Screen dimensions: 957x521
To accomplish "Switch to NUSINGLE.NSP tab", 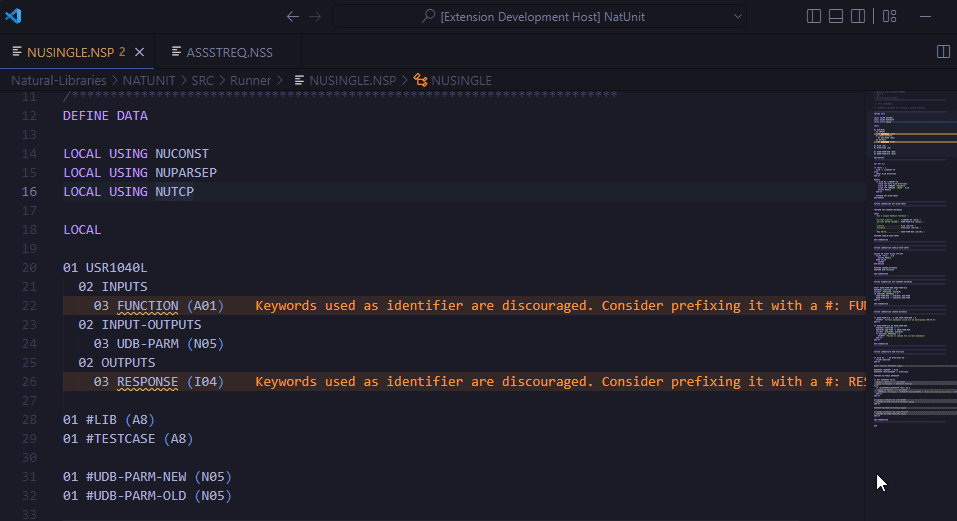I will click(x=77, y=52).
